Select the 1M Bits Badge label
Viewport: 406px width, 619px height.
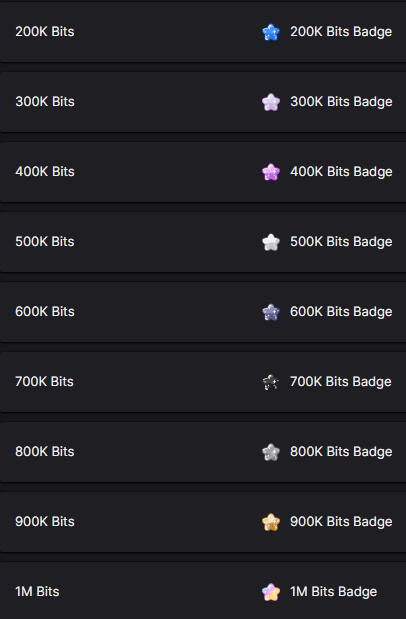tap(334, 592)
